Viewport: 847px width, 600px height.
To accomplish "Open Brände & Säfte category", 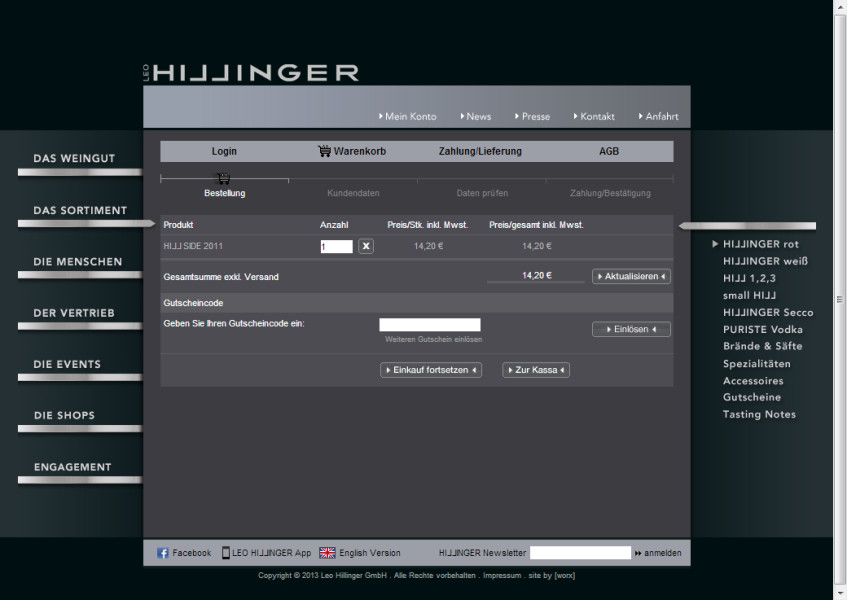I will click(763, 346).
